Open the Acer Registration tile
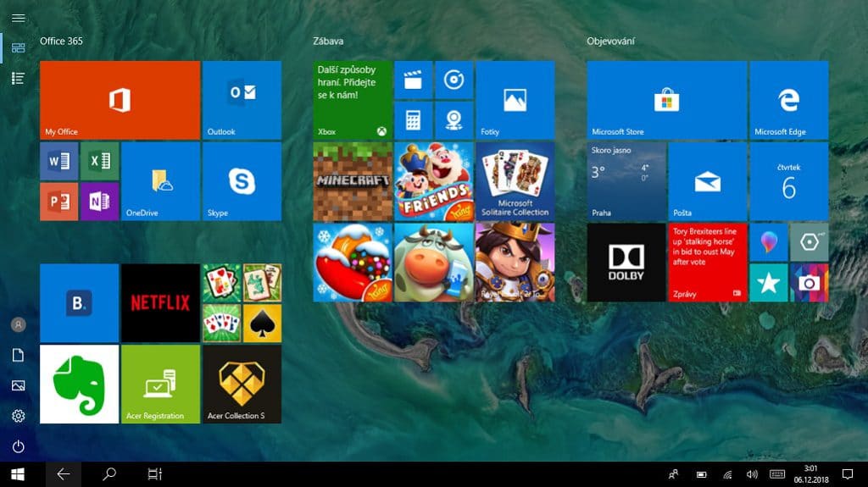This screenshot has height=487, width=868. pos(160,384)
